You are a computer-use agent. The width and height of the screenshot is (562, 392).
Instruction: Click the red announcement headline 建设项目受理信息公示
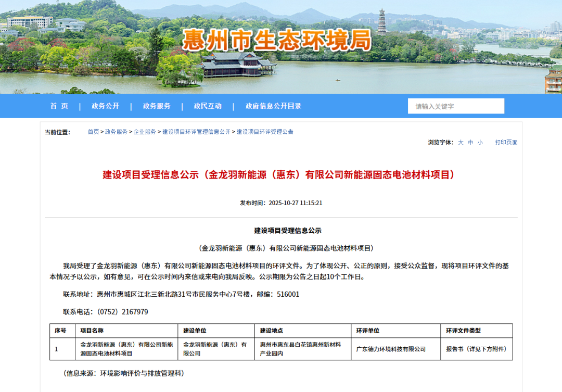[278, 175]
